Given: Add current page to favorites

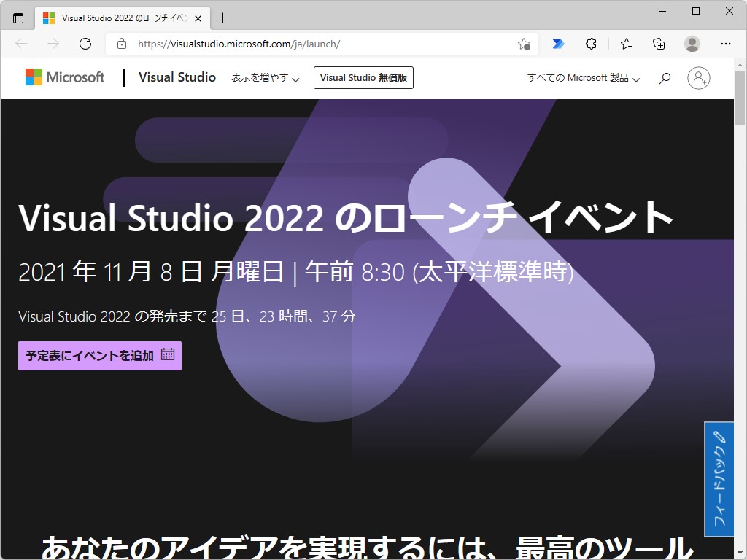Looking at the screenshot, I should 522,44.
